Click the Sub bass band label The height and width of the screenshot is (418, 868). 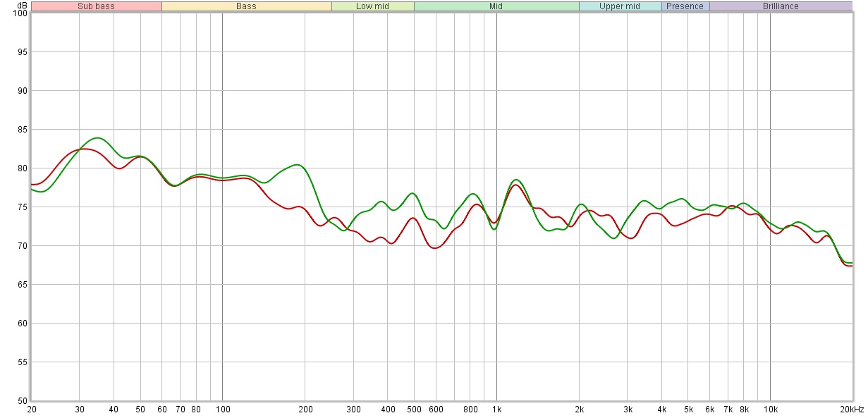pyautogui.click(x=96, y=6)
